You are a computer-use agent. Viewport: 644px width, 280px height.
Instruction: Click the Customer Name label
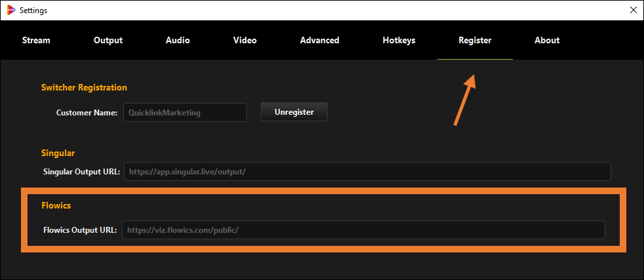pos(87,112)
